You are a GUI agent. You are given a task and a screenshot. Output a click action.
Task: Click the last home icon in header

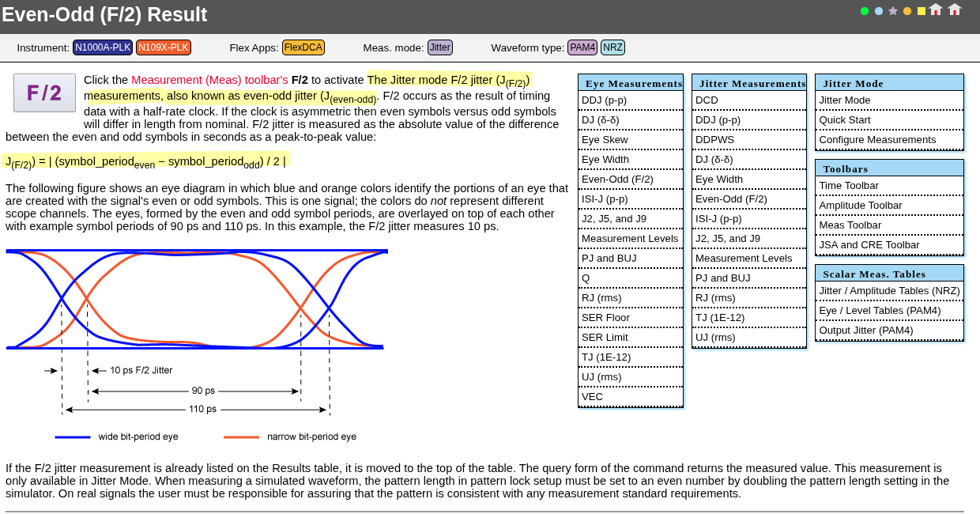(x=955, y=9)
